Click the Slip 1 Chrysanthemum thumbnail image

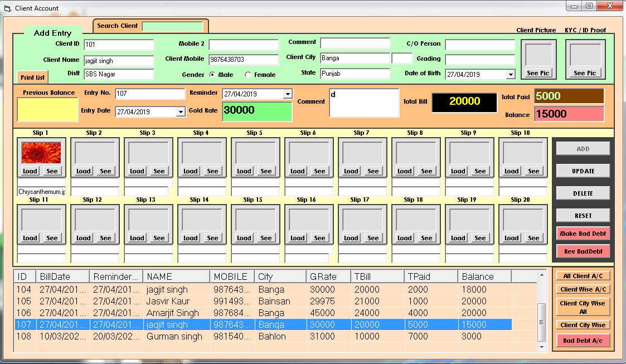point(41,153)
